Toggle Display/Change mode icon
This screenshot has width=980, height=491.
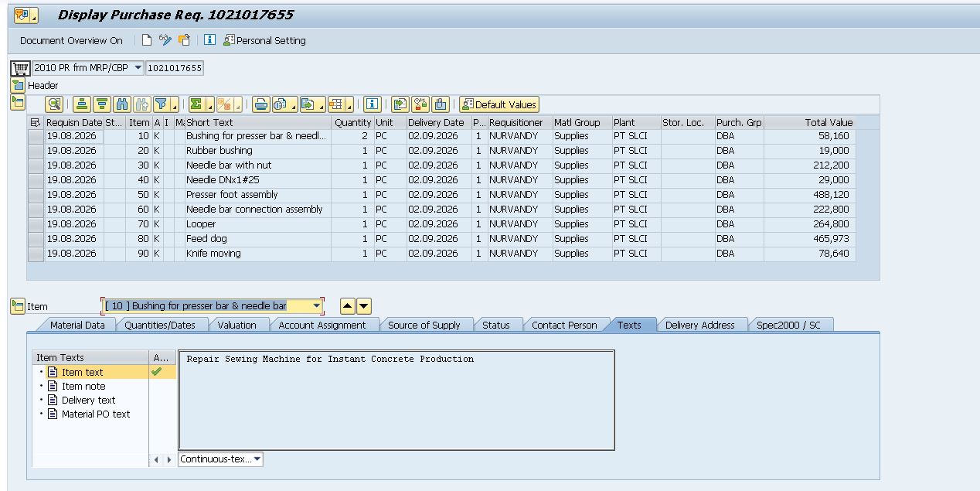tap(165, 40)
